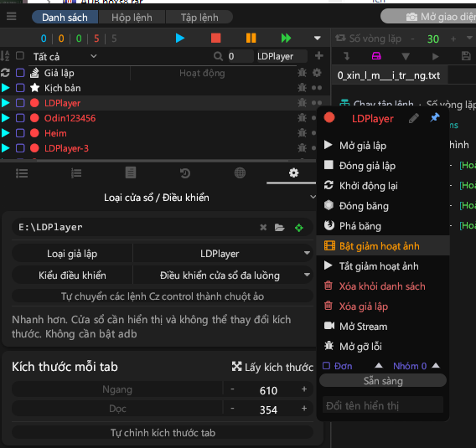Image resolution: width=476 pixels, height=448 pixels.
Task: Click the orange pause button
Action: tap(251, 39)
